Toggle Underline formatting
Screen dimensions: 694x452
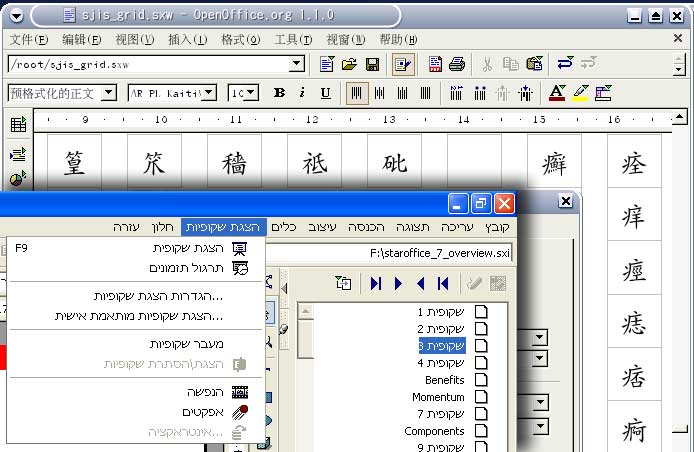pos(326,93)
